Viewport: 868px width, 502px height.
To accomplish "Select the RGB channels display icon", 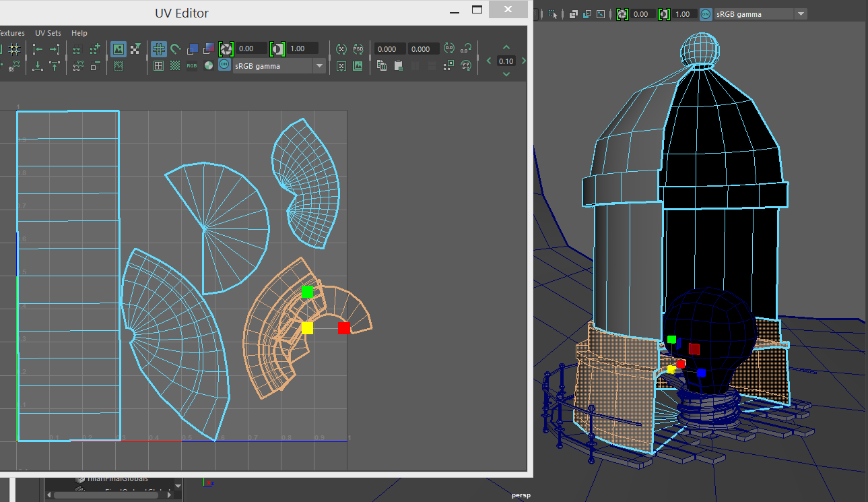I will tap(192, 65).
